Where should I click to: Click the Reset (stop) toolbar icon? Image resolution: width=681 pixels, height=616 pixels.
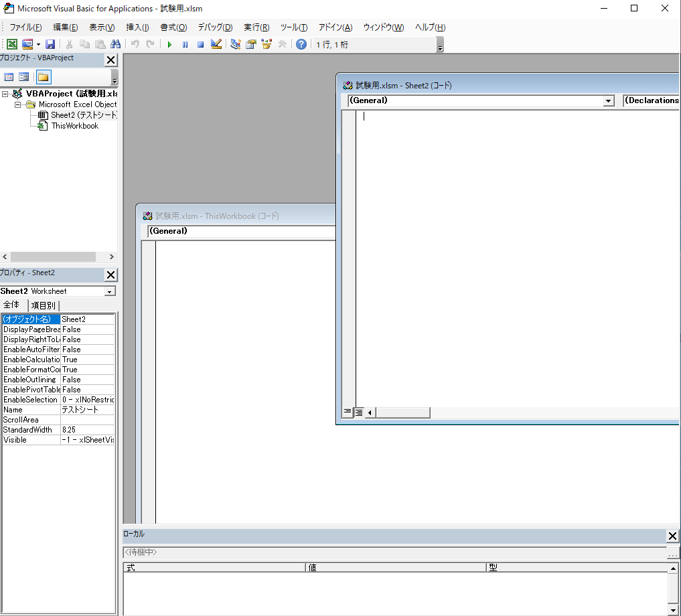pos(200,44)
